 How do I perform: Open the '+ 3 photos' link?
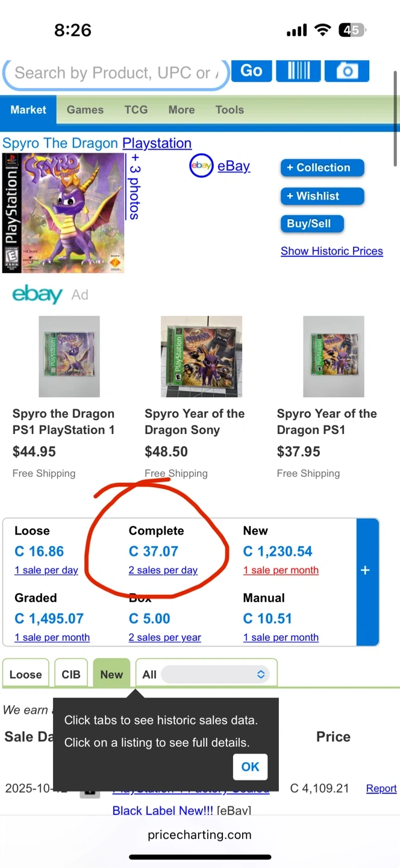(x=134, y=187)
